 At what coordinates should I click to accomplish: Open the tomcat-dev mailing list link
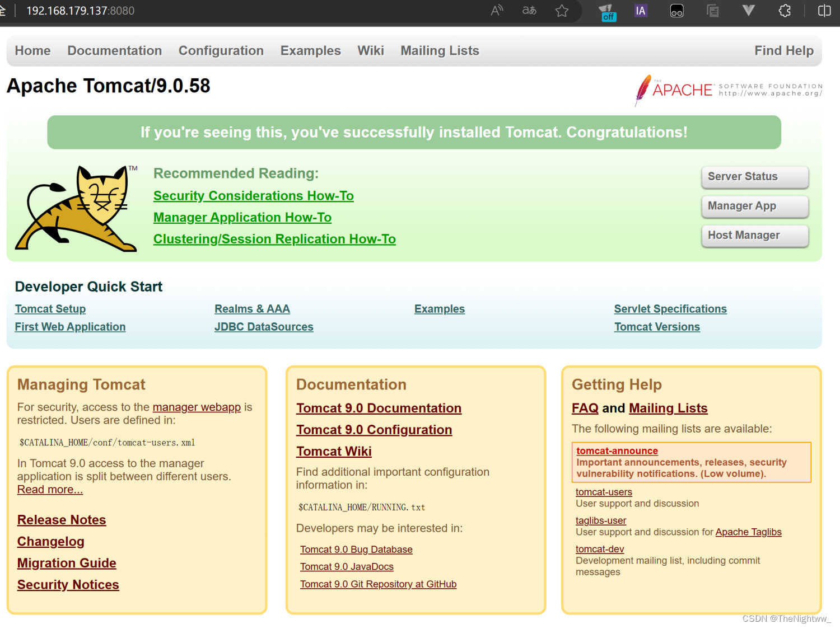600,549
